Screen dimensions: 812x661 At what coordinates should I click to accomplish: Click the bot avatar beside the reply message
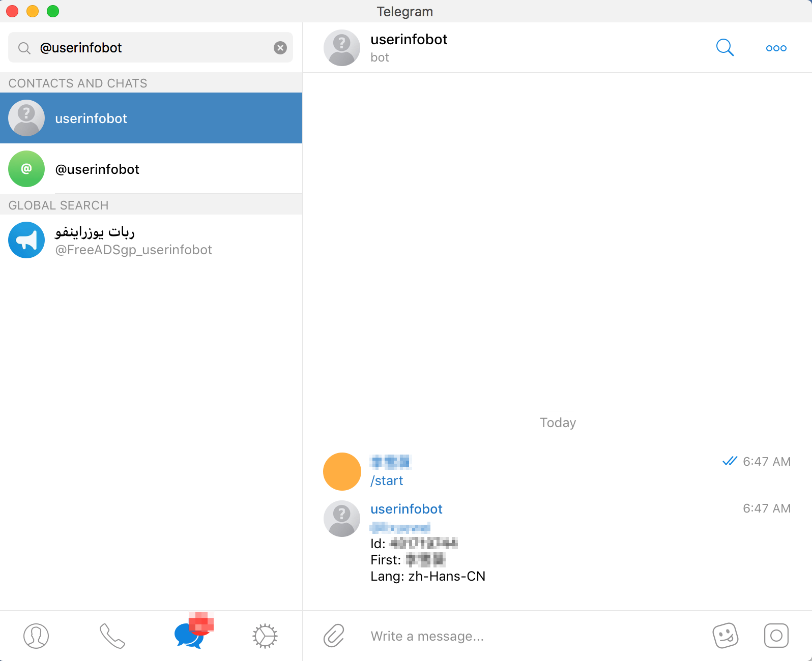(342, 519)
